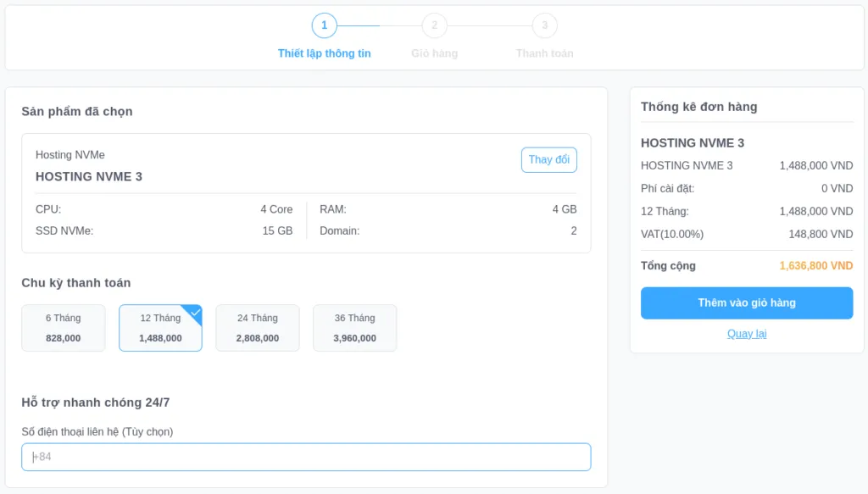868x494 pixels.
Task: Follow the 'Quay lại' link
Action: [746, 334]
